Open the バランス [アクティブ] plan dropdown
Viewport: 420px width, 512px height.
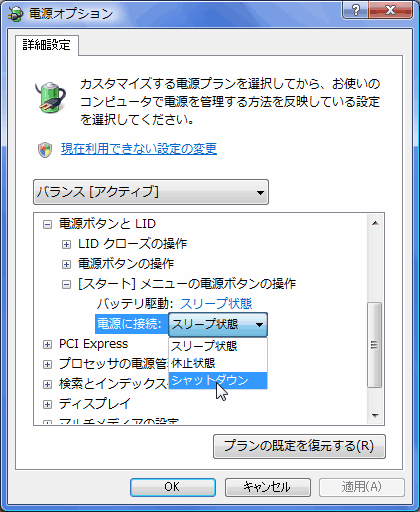point(151,192)
